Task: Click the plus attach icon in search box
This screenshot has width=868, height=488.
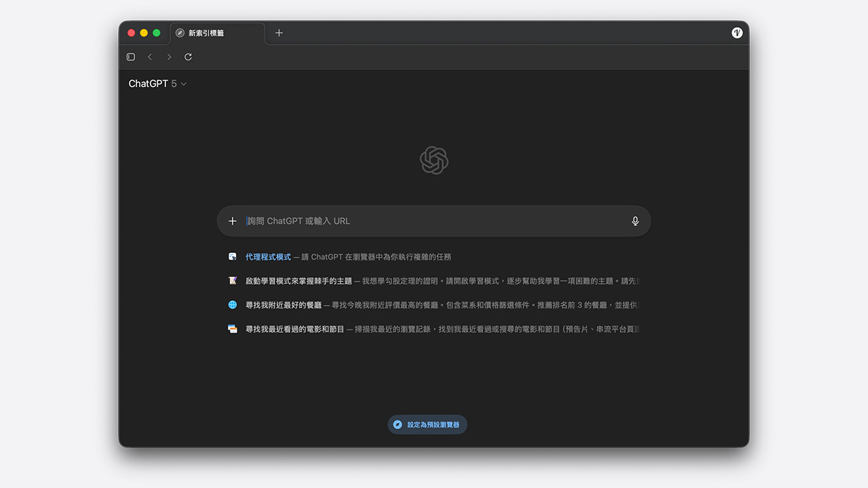Action: pos(233,221)
